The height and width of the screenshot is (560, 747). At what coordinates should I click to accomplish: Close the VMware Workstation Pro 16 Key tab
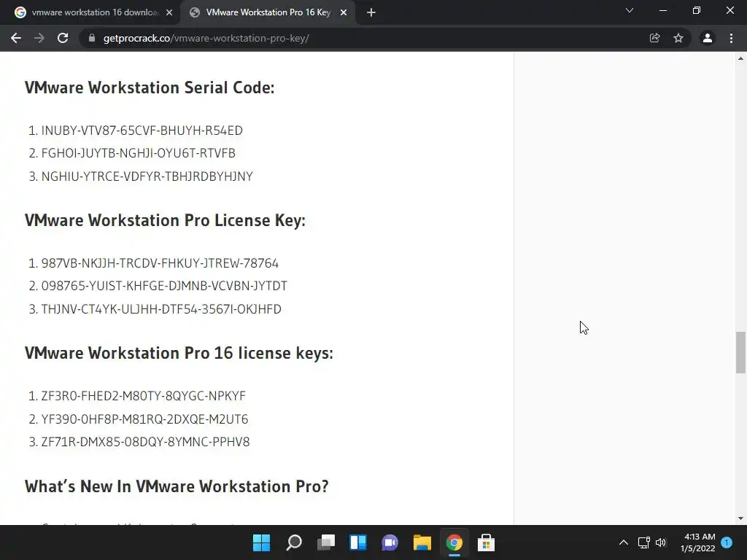coord(344,13)
